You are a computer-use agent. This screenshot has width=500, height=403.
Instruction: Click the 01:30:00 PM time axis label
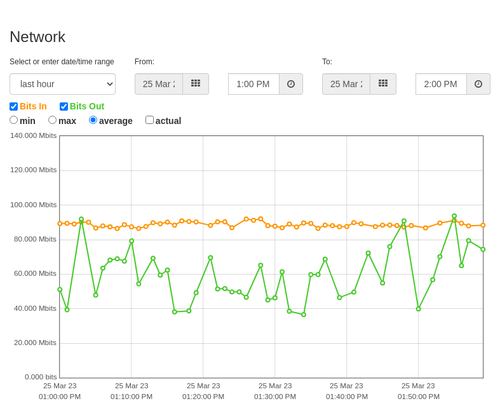coord(275,397)
